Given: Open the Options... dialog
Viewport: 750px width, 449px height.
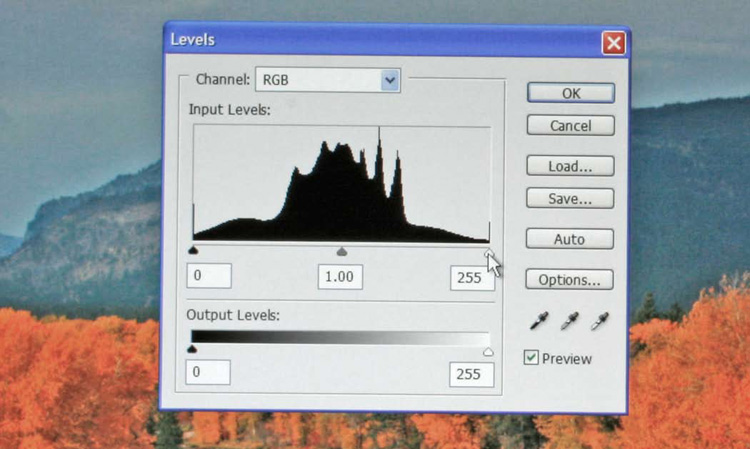Looking at the screenshot, I should (569, 280).
